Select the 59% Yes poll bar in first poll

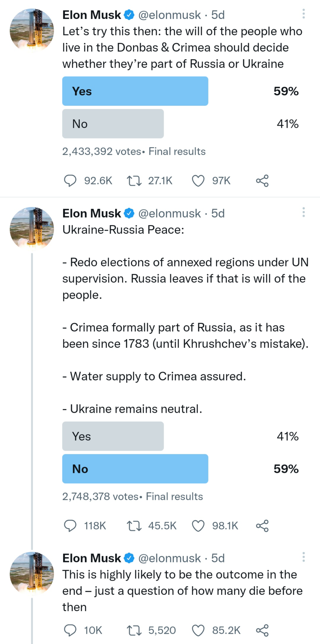tap(135, 91)
